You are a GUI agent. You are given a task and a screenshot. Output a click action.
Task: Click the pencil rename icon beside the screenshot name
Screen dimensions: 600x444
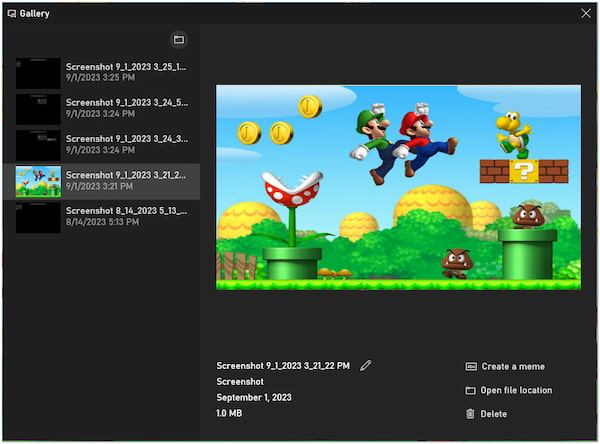coord(366,366)
